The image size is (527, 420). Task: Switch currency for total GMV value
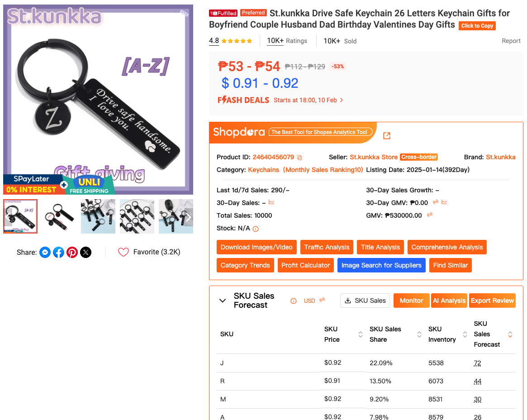(x=430, y=215)
